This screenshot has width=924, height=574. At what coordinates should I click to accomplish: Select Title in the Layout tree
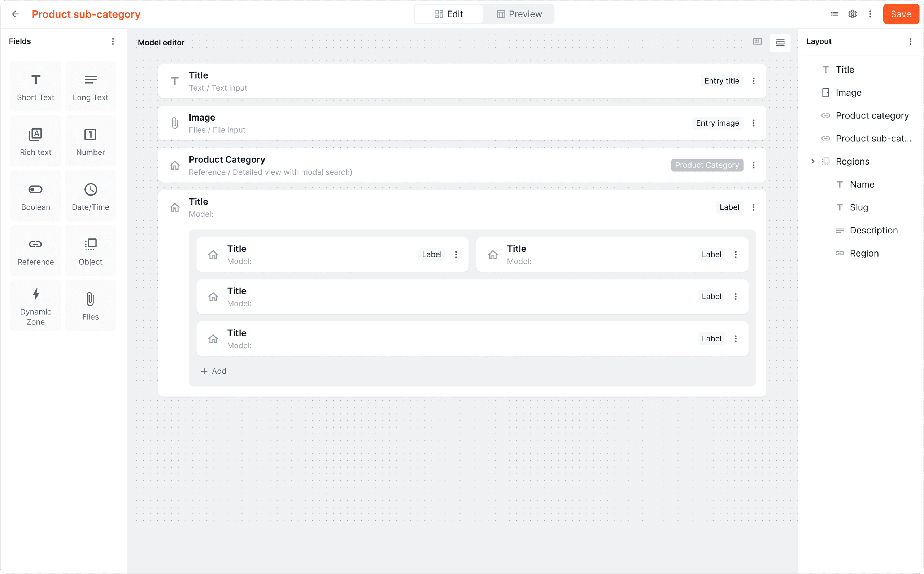(x=845, y=70)
